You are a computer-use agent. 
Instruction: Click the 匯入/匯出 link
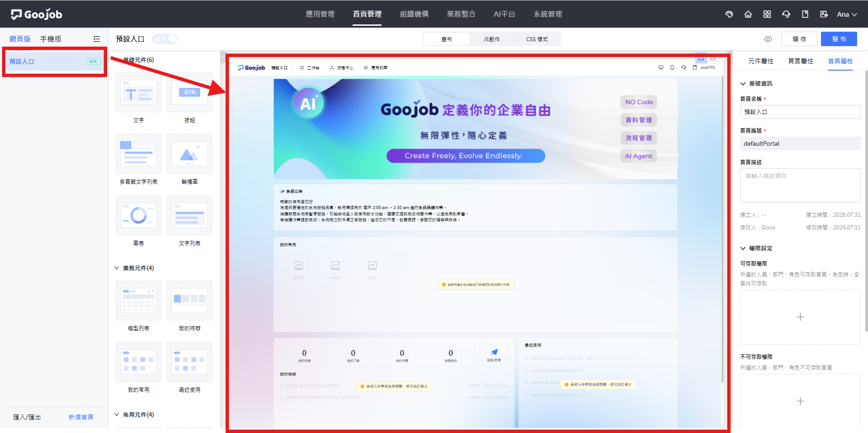(27, 417)
